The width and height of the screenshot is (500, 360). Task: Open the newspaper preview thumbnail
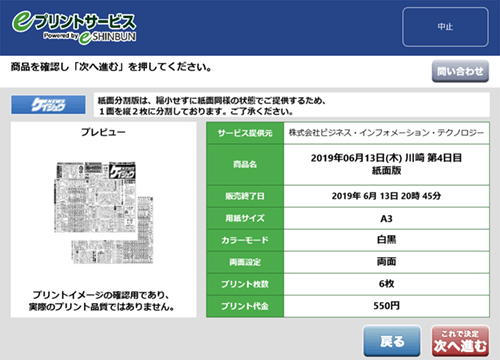pos(104,213)
